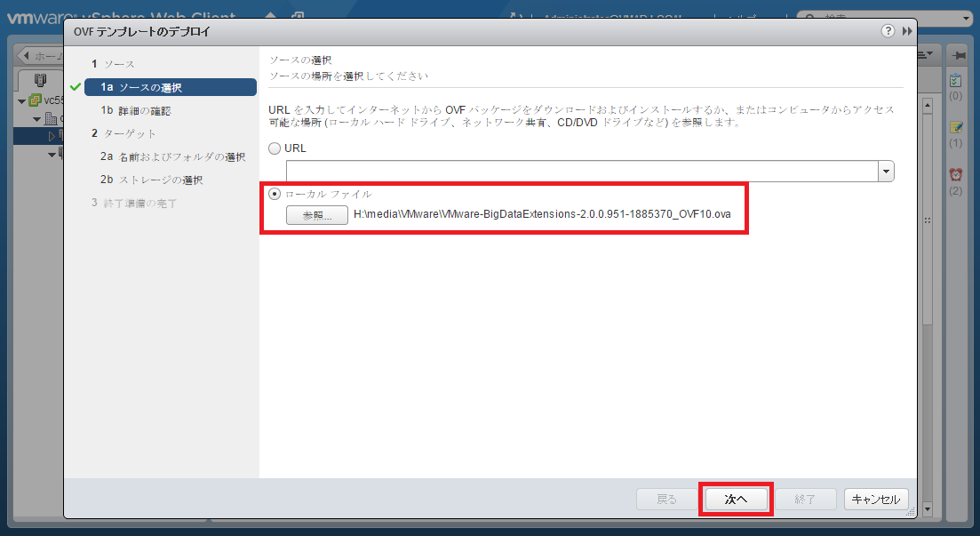Click the 戻る (Back) button

(x=666, y=499)
